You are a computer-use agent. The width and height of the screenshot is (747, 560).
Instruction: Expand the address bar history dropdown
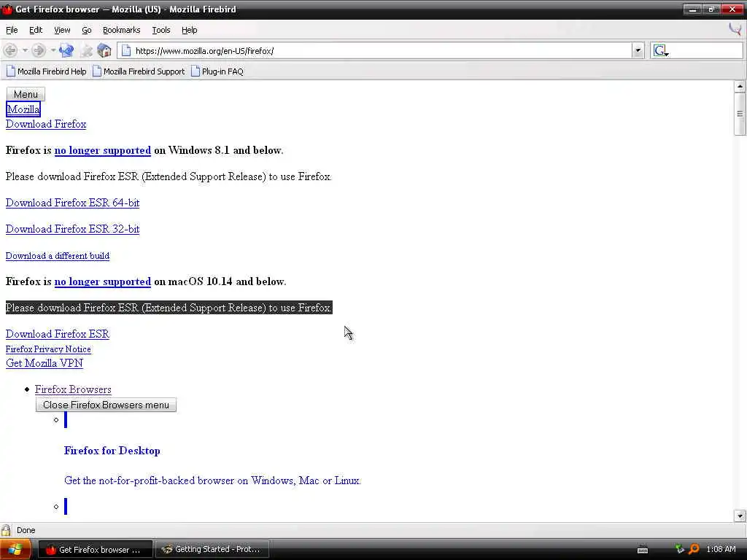[x=638, y=50]
